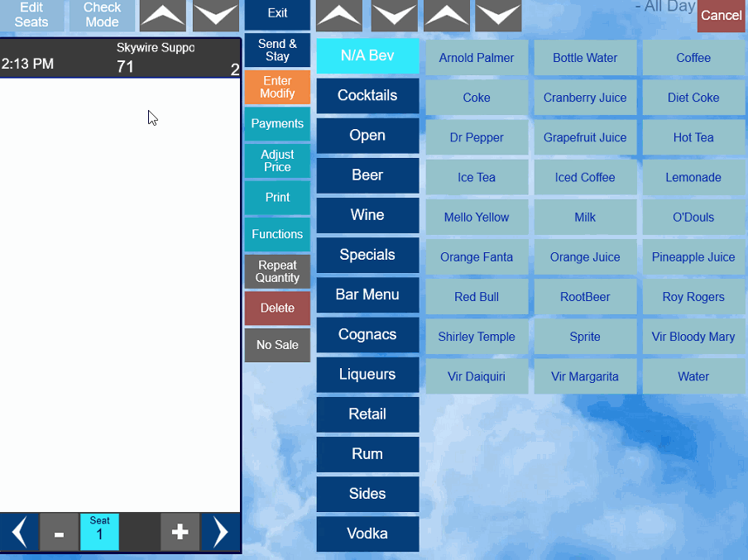748x560 pixels.
Task: Add a Coke
Action: [x=477, y=98]
